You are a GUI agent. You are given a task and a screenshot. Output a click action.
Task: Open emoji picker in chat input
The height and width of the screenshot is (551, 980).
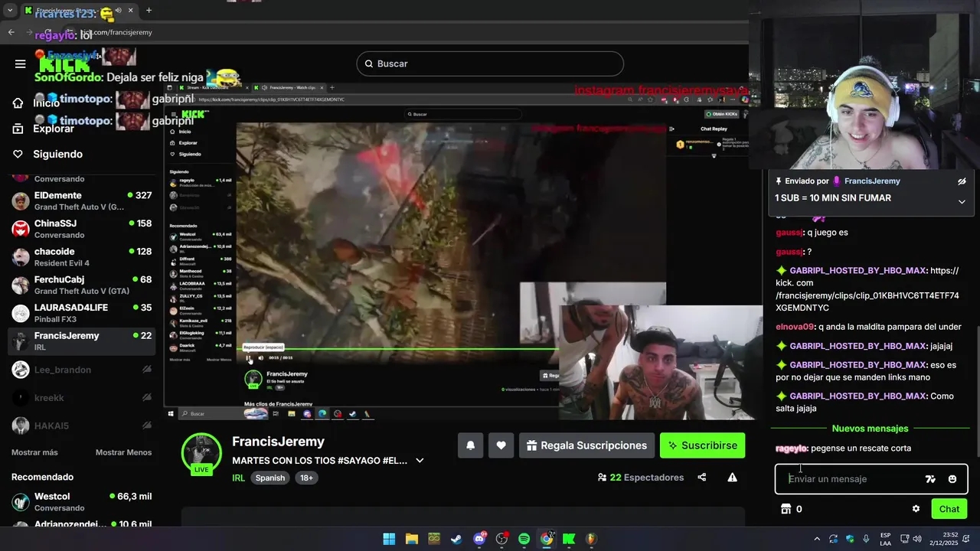(952, 479)
